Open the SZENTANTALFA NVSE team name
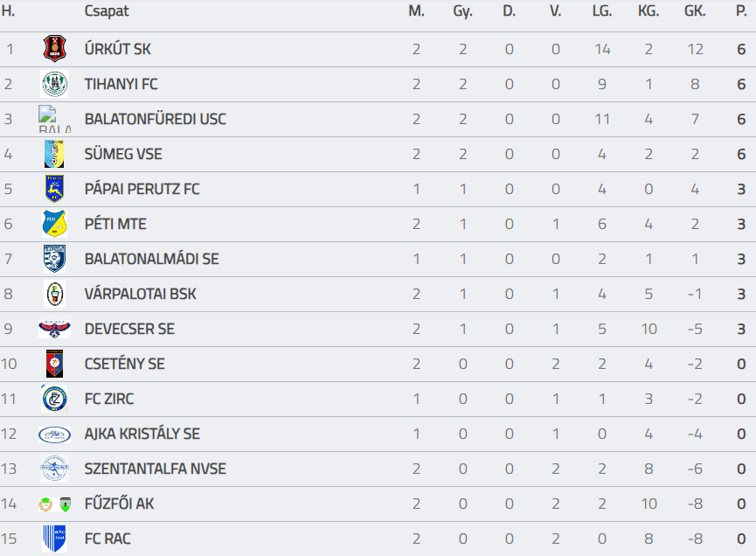756x556 pixels. click(x=155, y=469)
